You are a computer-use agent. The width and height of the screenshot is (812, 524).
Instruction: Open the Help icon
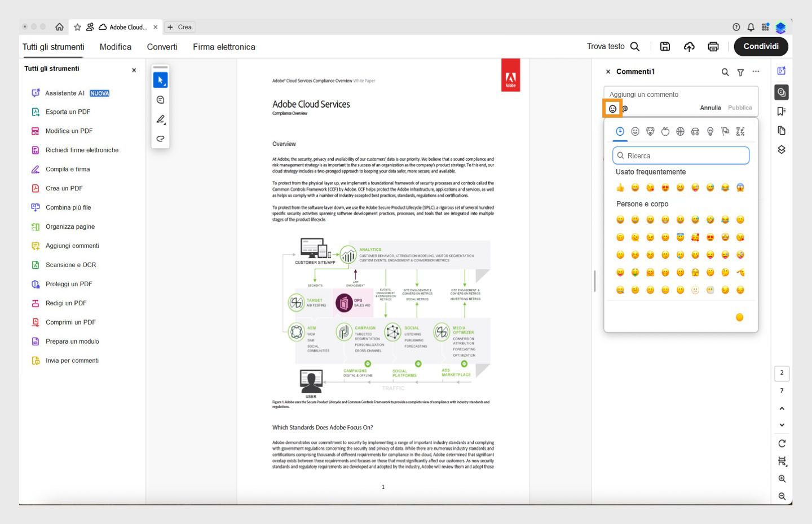tap(736, 27)
